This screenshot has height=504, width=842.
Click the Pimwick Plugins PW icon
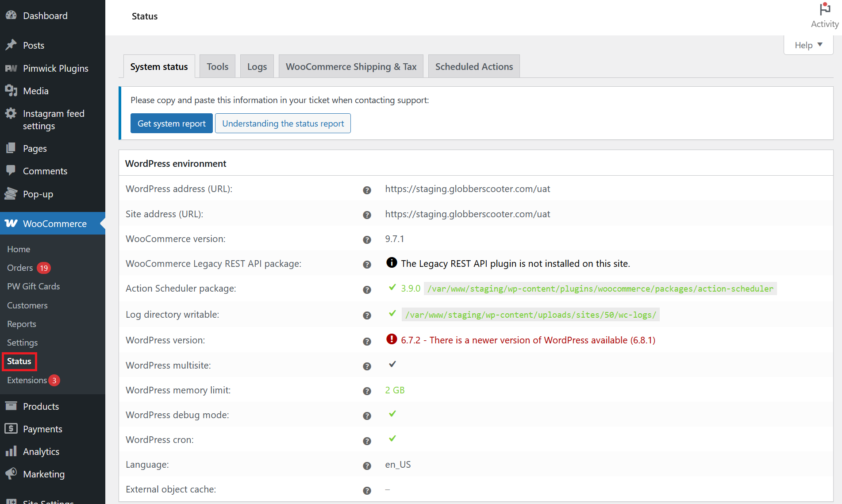coord(11,68)
